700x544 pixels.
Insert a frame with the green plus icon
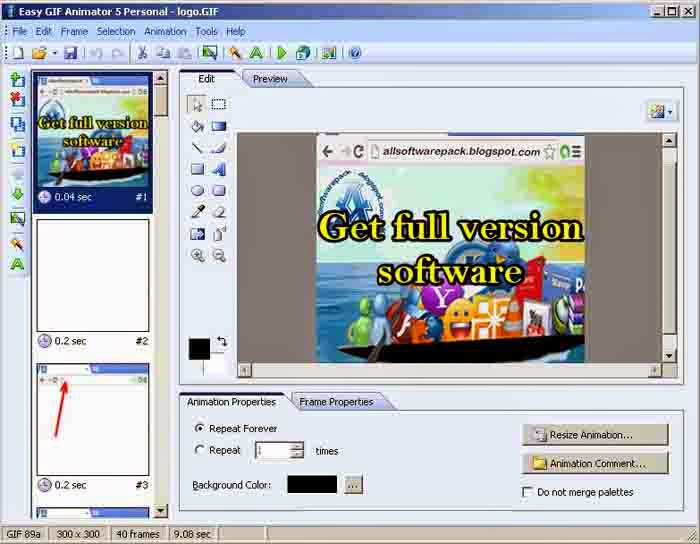click(17, 79)
